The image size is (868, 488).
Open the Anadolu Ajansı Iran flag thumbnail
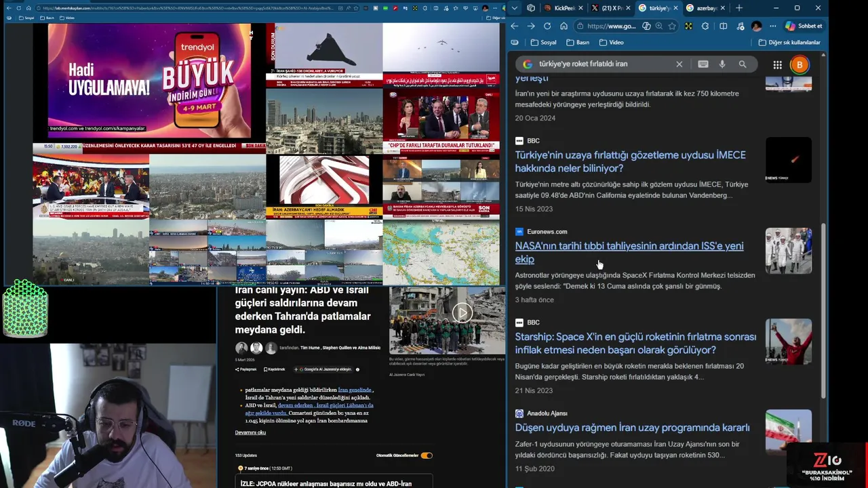[x=788, y=432]
